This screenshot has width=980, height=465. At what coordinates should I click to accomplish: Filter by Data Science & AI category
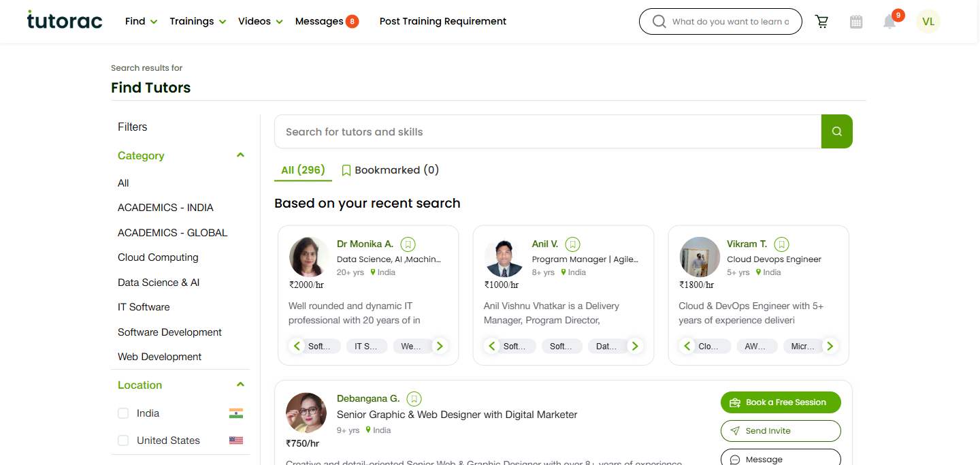pyautogui.click(x=159, y=283)
